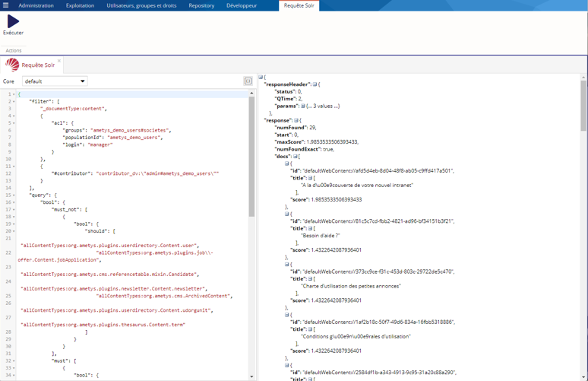588x381 pixels.
Task: Collapse title array of 'Charte d'utilisation' doc
Action: tap(310, 279)
